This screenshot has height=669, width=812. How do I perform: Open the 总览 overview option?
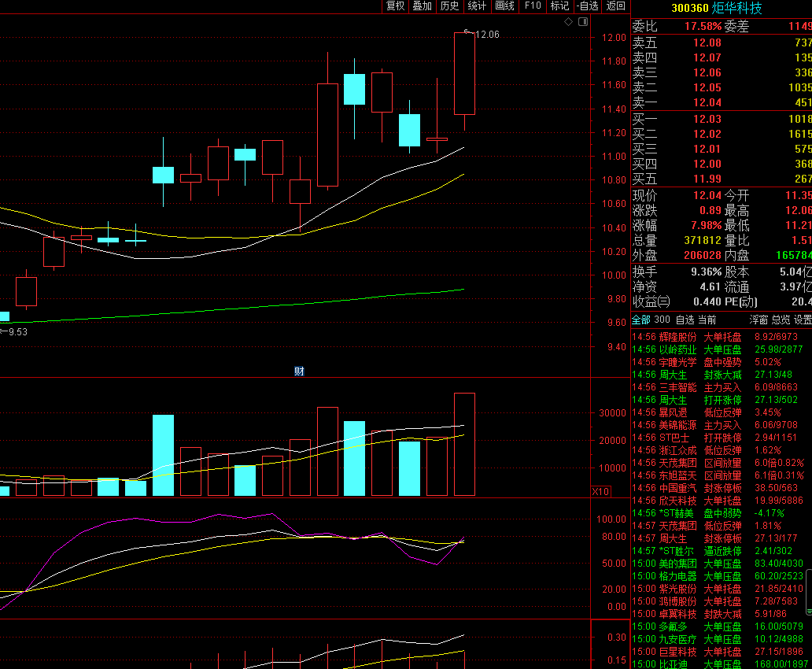(781, 320)
